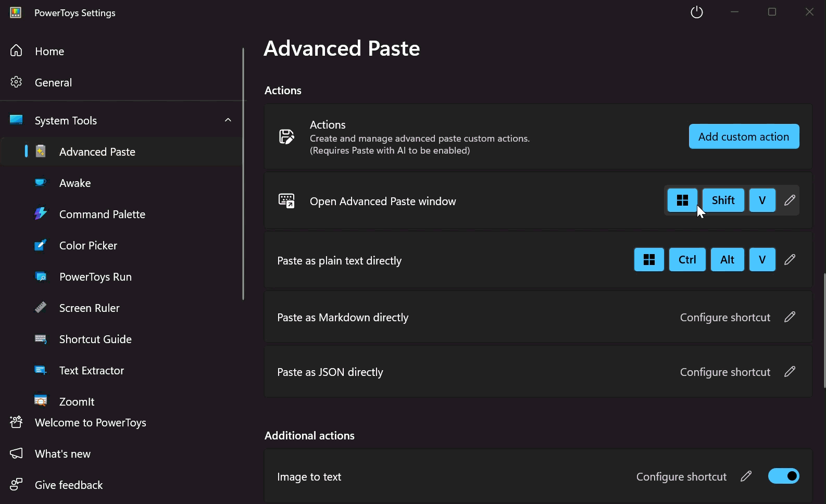This screenshot has height=504, width=826.
Task: Open the Home page
Action: pos(121,51)
